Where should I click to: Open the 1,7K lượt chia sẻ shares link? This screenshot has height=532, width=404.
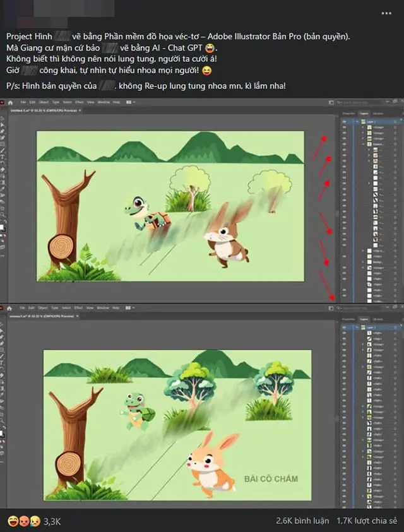coord(367,521)
